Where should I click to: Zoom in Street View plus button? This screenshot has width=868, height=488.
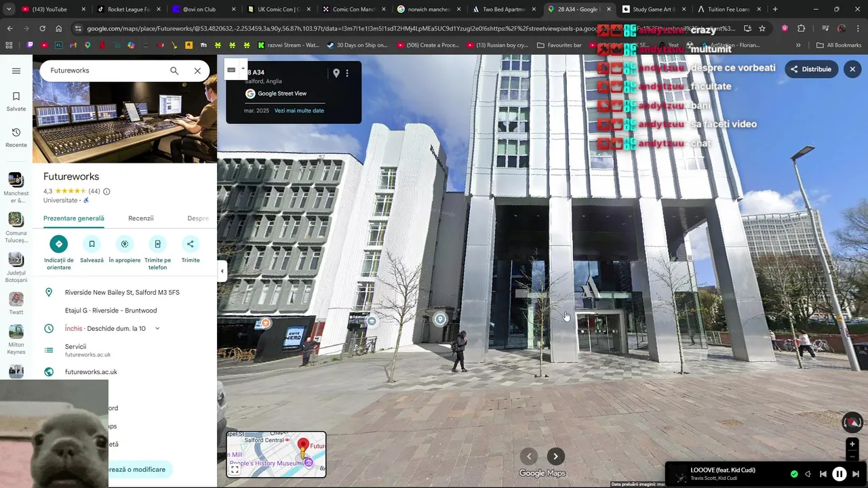click(x=852, y=445)
